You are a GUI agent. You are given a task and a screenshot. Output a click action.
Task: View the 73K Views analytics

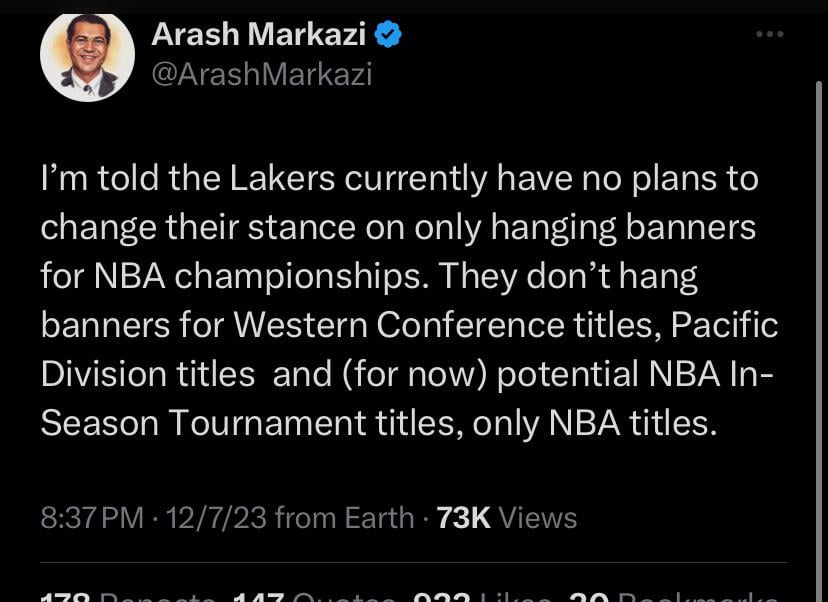507,518
